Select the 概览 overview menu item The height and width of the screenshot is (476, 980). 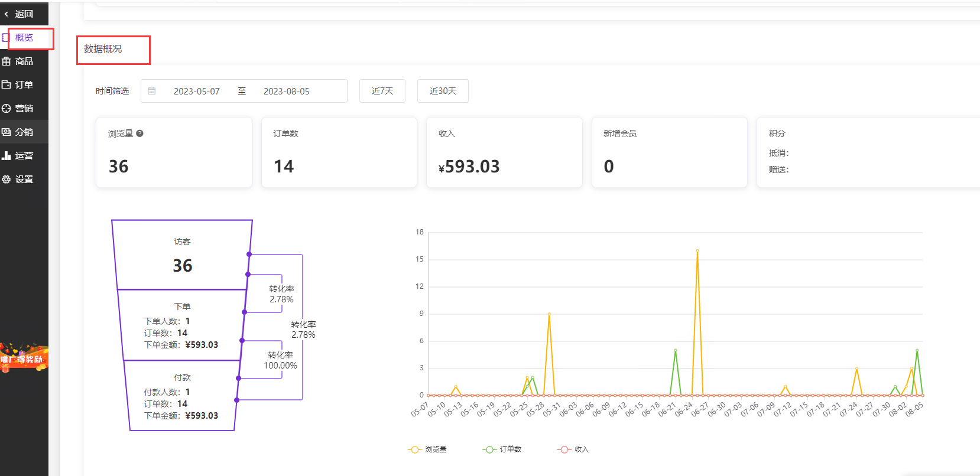point(24,38)
